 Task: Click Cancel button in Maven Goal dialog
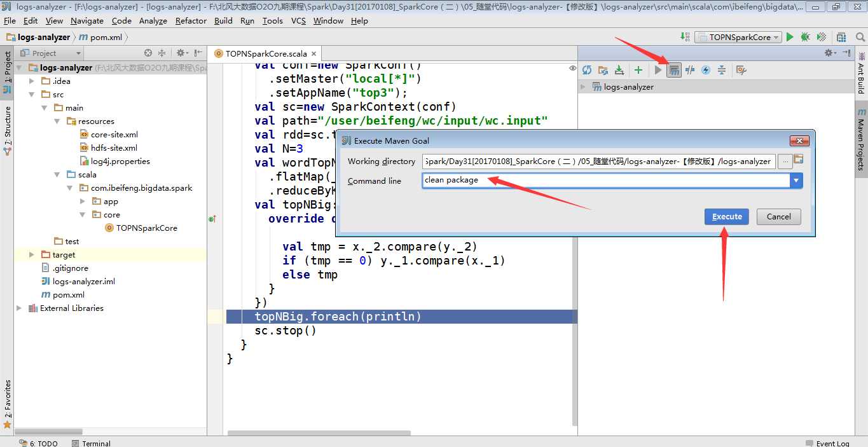(778, 216)
